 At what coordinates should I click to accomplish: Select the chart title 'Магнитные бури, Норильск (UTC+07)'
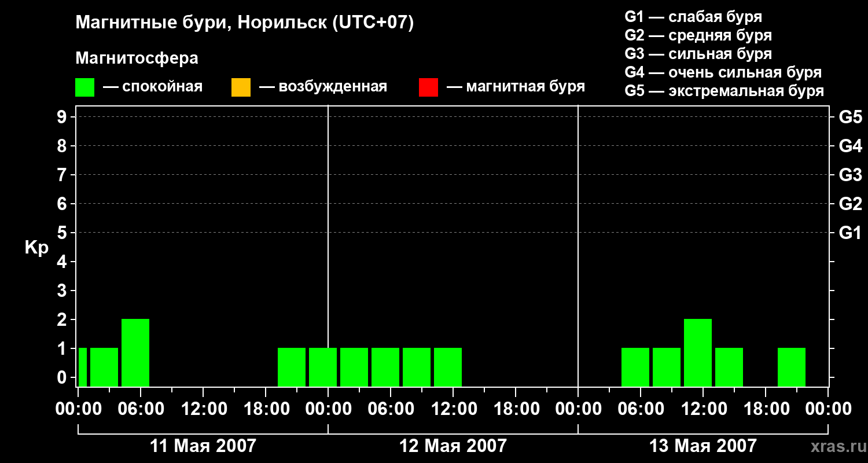[245, 23]
